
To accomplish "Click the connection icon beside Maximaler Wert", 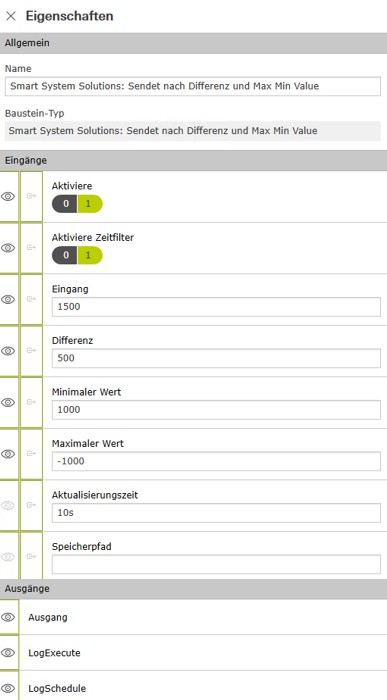I will coord(31,454).
